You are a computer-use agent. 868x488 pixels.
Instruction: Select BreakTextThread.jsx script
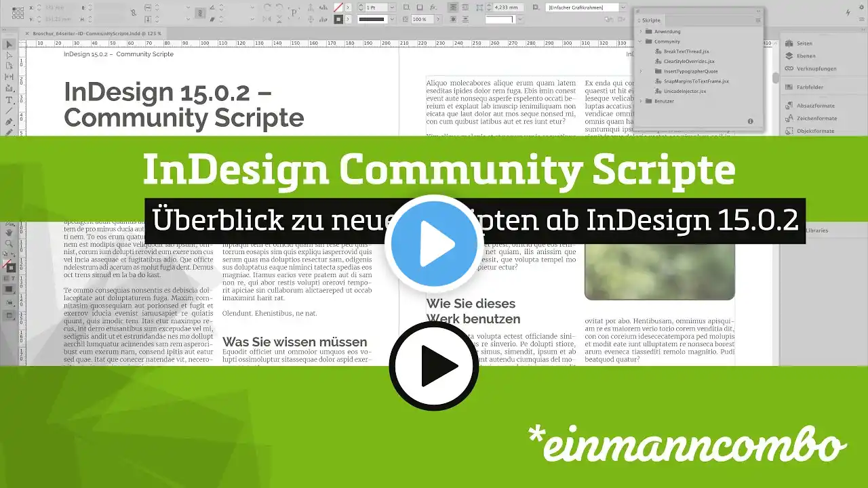coord(686,52)
